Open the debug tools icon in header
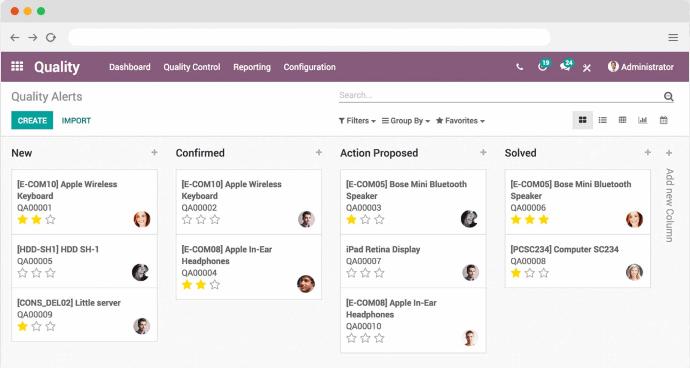690x368 pixels. tap(587, 68)
